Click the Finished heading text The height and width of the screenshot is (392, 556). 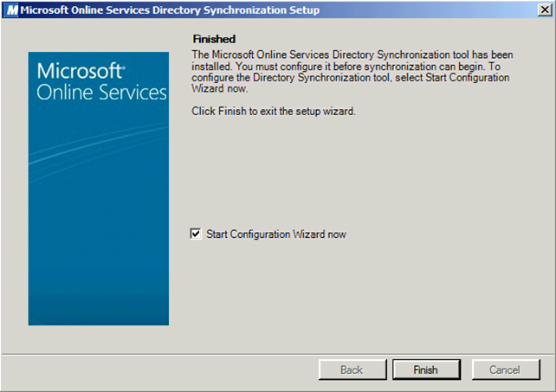pos(214,39)
